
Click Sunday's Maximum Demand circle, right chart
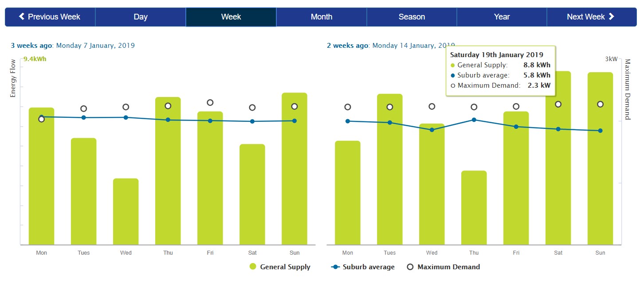(601, 104)
